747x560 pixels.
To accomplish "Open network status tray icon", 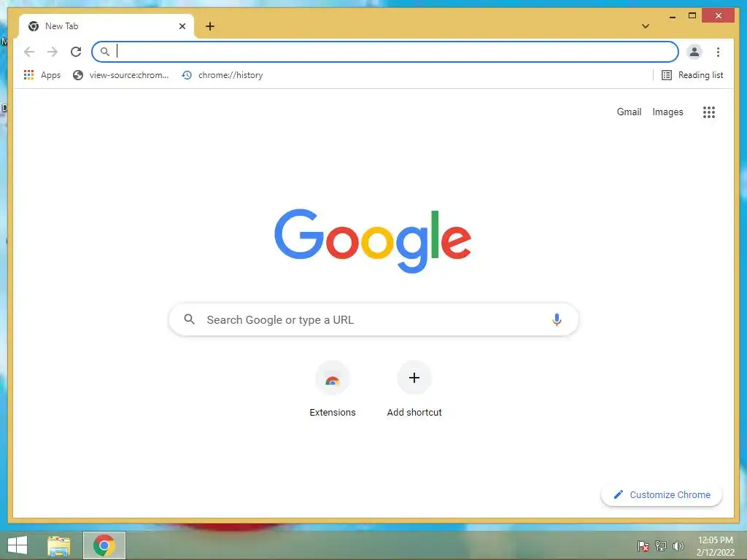I will click(x=661, y=546).
